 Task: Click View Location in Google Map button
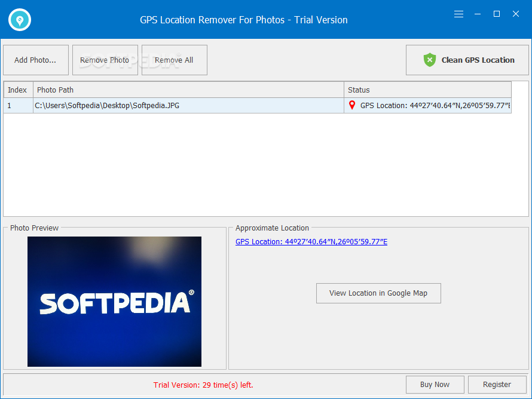pyautogui.click(x=378, y=293)
